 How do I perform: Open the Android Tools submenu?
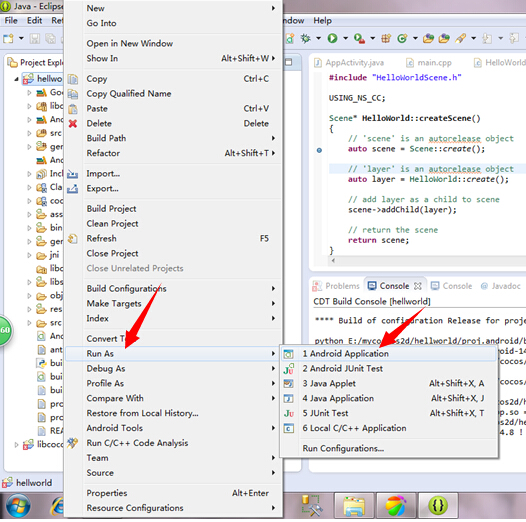click(172, 428)
